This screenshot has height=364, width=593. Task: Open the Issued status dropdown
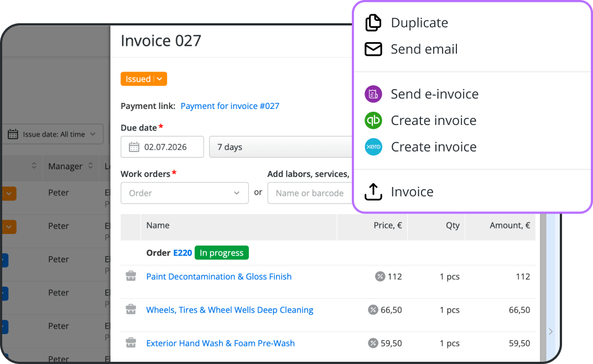(x=144, y=79)
